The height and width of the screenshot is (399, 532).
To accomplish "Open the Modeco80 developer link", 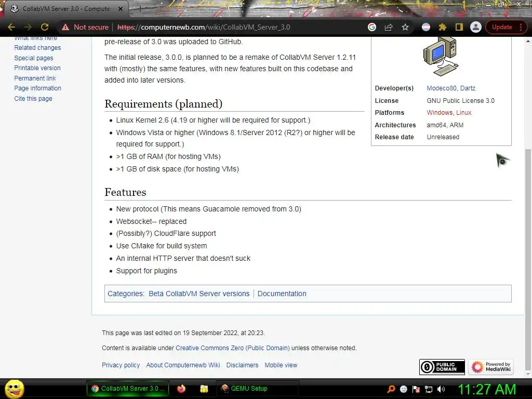I will point(442,88).
